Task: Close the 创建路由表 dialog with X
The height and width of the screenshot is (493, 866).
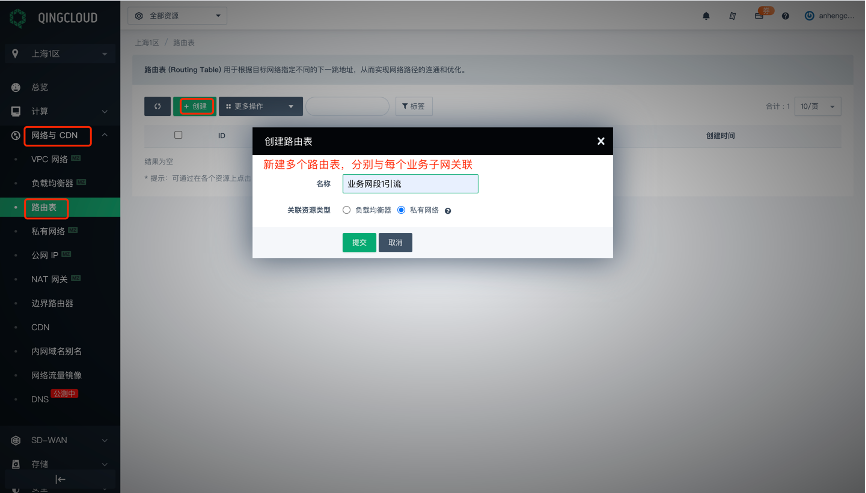Action: pos(601,141)
